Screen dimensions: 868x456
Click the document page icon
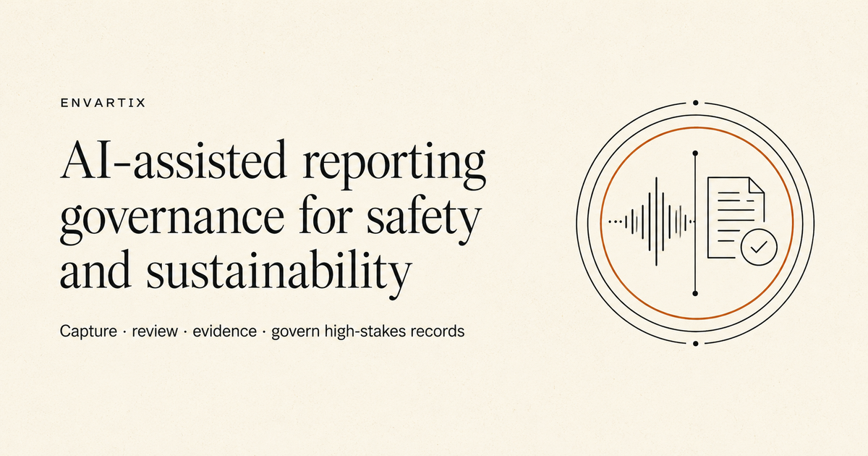[x=736, y=217]
